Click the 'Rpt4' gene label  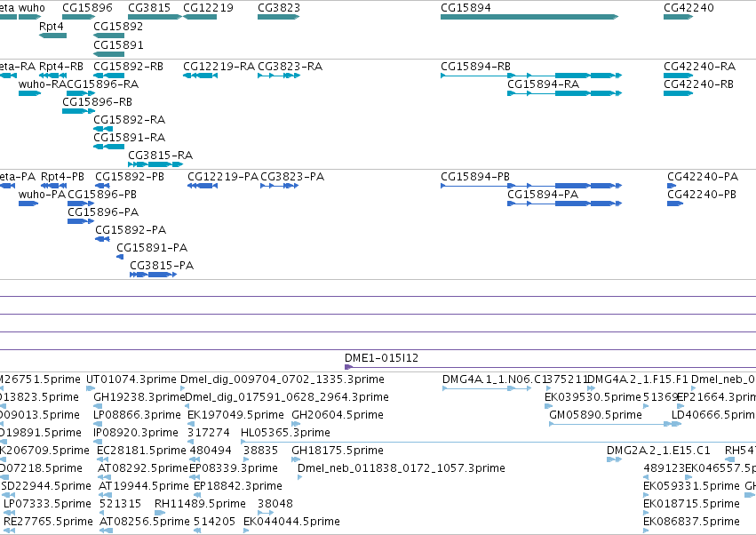tap(52, 26)
